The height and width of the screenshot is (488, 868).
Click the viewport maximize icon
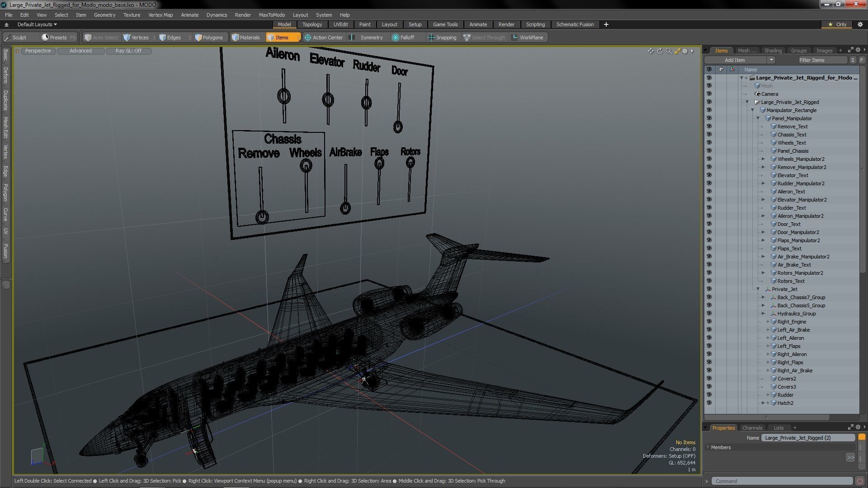(677, 51)
